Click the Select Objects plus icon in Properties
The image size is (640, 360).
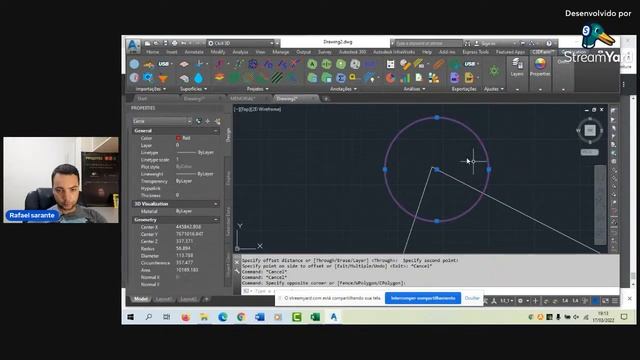[x=208, y=121]
